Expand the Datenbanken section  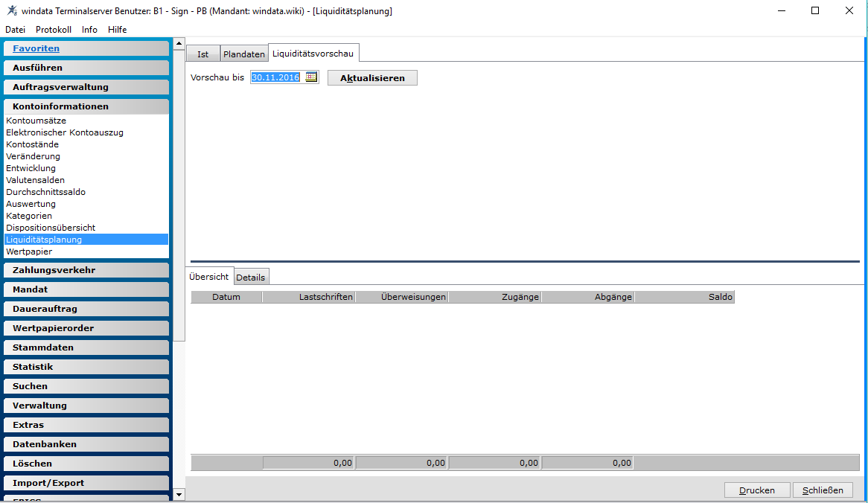86,444
